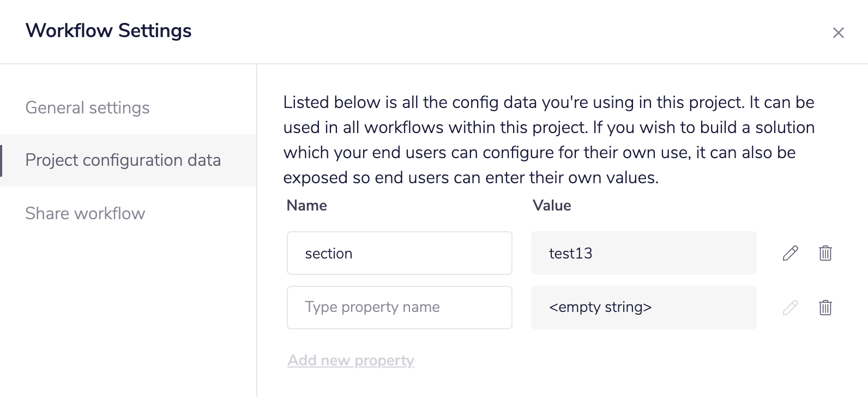Click the Value column header
Image resolution: width=868 pixels, height=397 pixels.
(552, 206)
